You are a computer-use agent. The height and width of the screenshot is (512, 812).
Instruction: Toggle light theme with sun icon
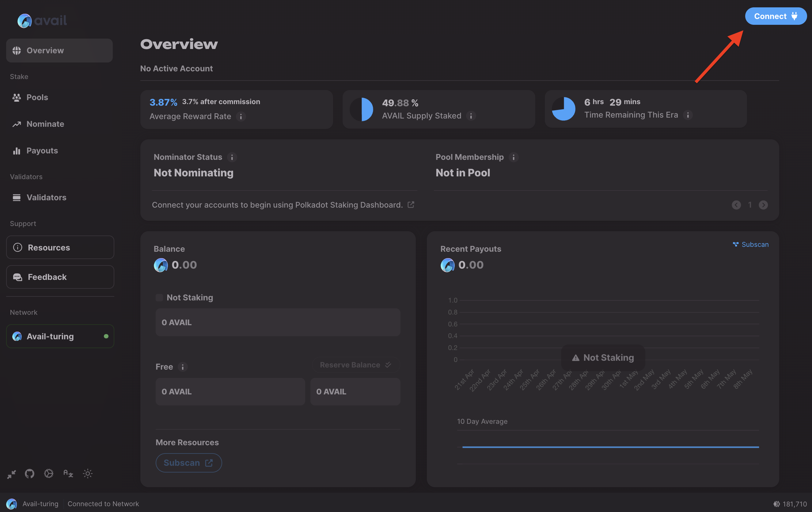click(x=88, y=474)
